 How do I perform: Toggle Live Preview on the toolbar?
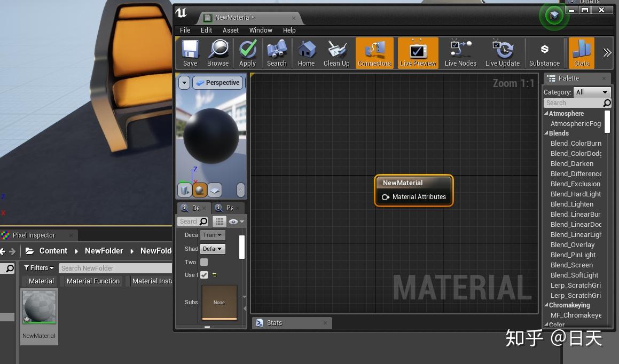[x=418, y=53]
